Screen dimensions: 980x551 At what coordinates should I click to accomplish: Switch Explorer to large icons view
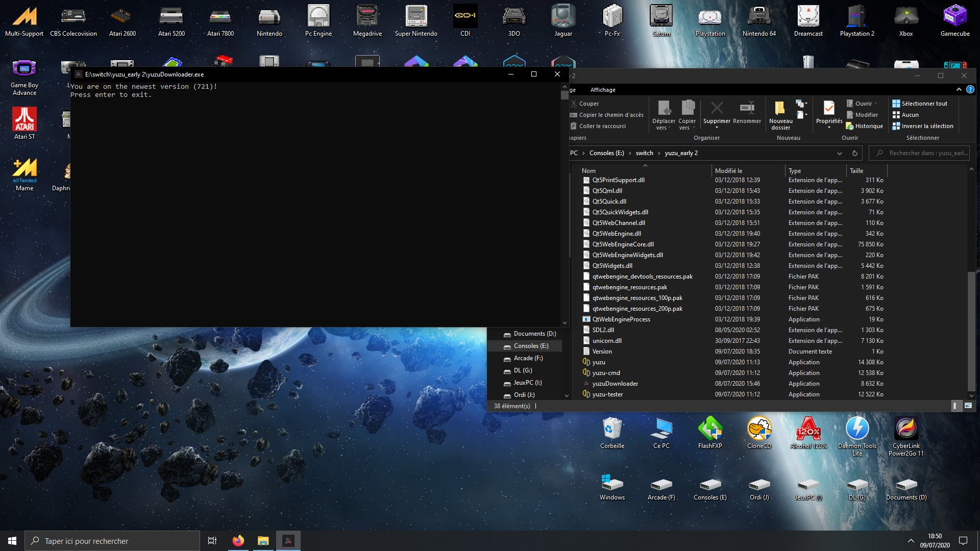tap(968, 406)
